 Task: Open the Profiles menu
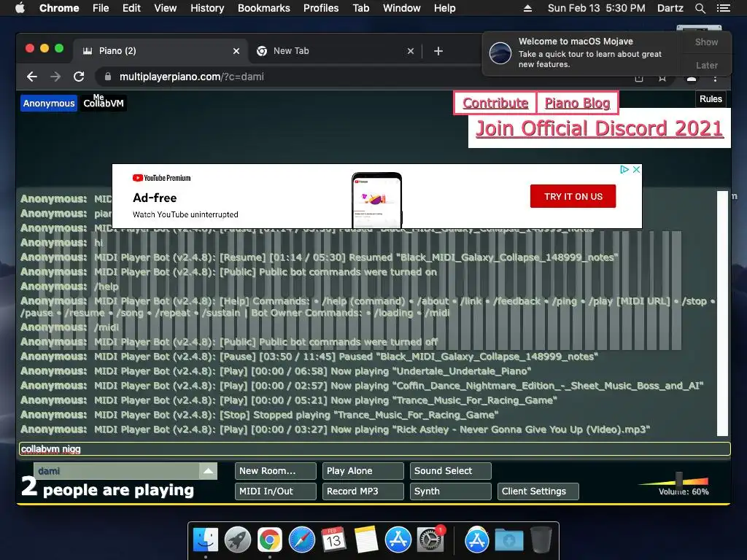click(321, 8)
